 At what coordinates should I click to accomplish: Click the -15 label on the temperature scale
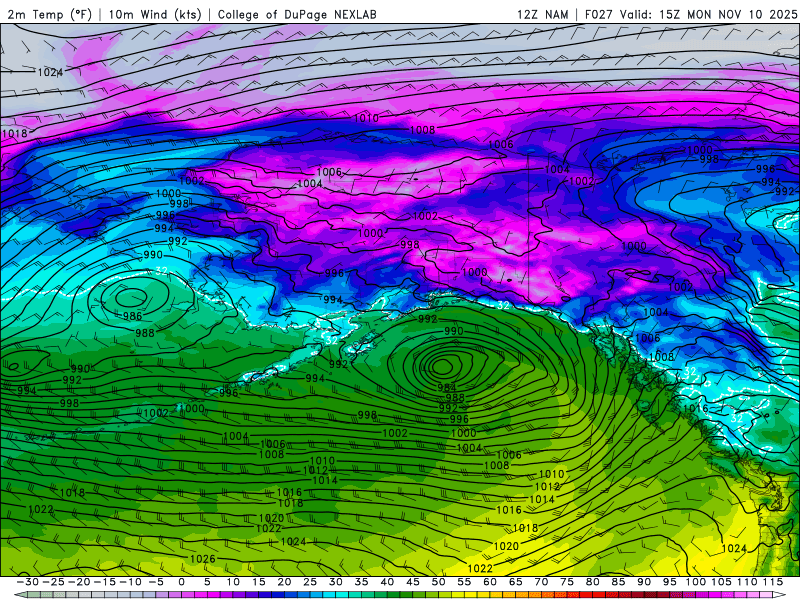105,582
